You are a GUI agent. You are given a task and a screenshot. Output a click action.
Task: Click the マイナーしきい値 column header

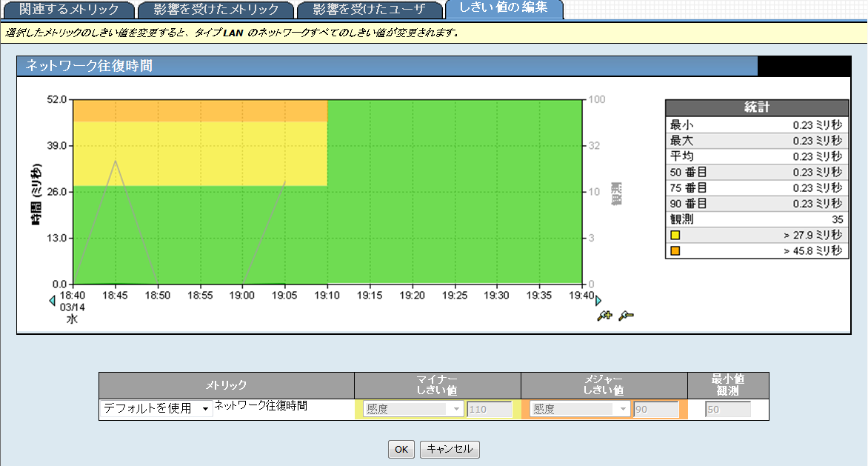pyautogui.click(x=437, y=385)
